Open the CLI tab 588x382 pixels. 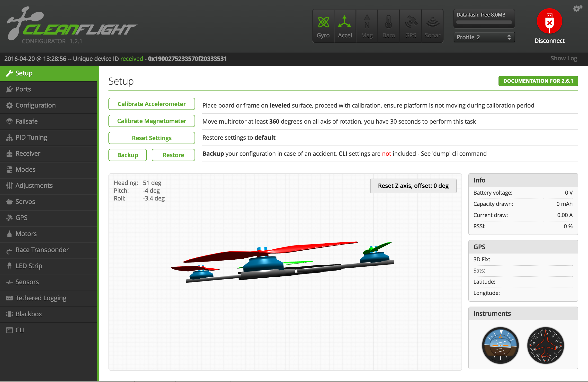coord(20,330)
